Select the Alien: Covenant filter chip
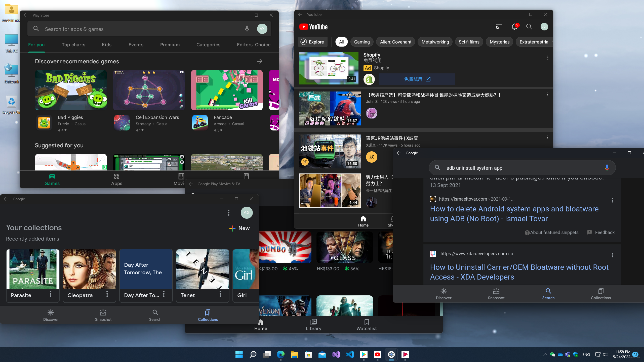644x362 pixels. click(395, 42)
